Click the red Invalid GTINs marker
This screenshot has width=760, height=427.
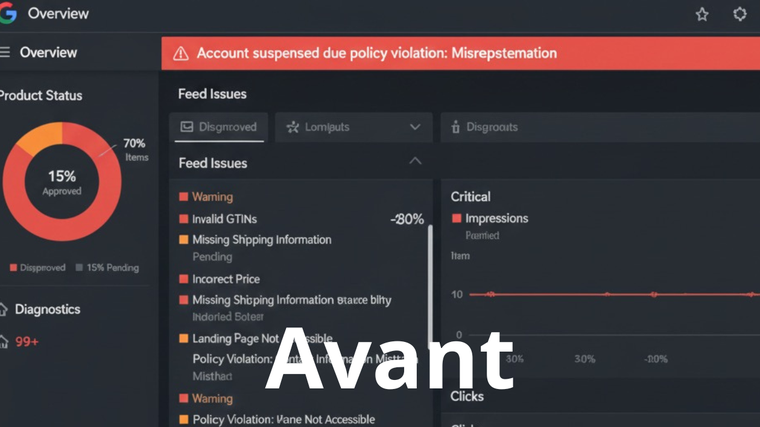(x=183, y=219)
